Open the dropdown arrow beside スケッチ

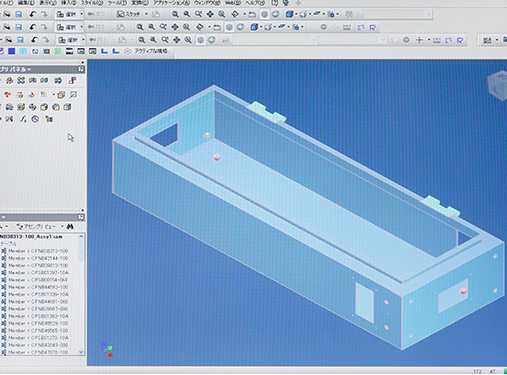pos(146,14)
